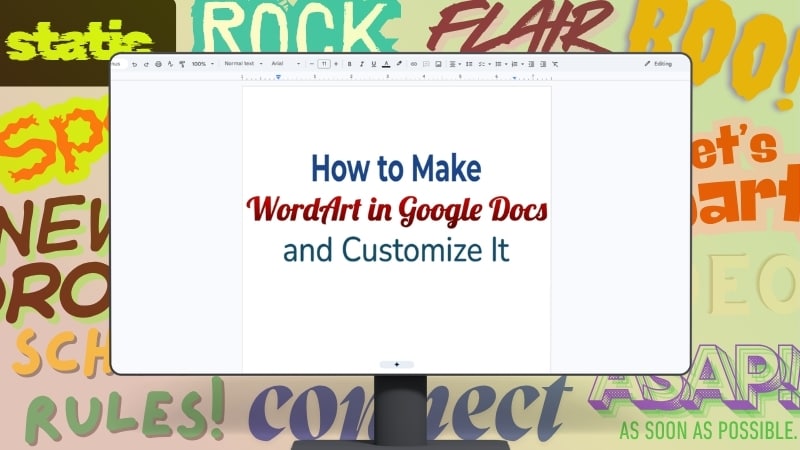The image size is (800, 450).
Task: Open the Normal text style dropdown
Action: [x=243, y=64]
